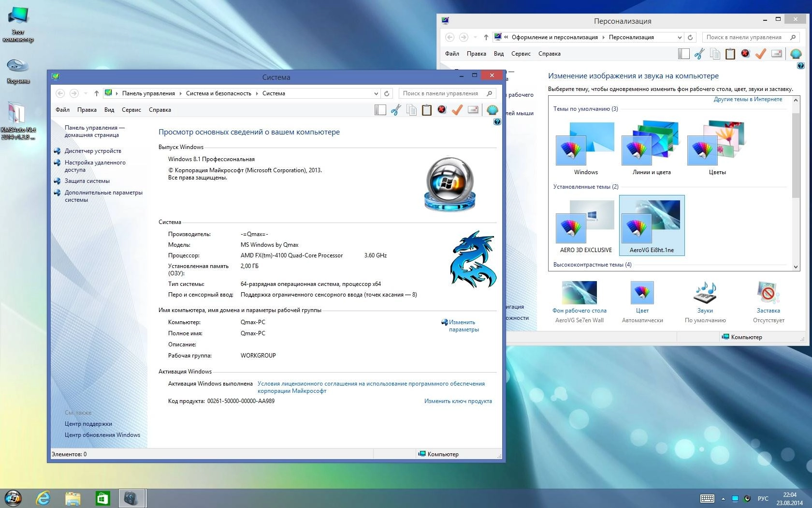Go up one level in Система window
Screen dimensions: 812x508
click(x=97, y=93)
